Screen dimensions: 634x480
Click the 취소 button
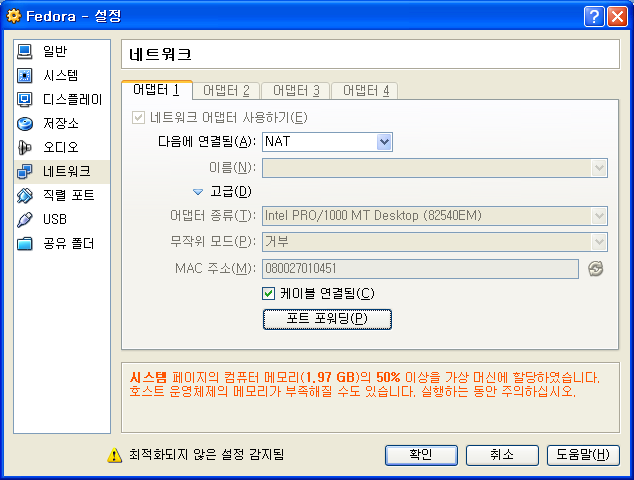pyautogui.click(x=502, y=455)
